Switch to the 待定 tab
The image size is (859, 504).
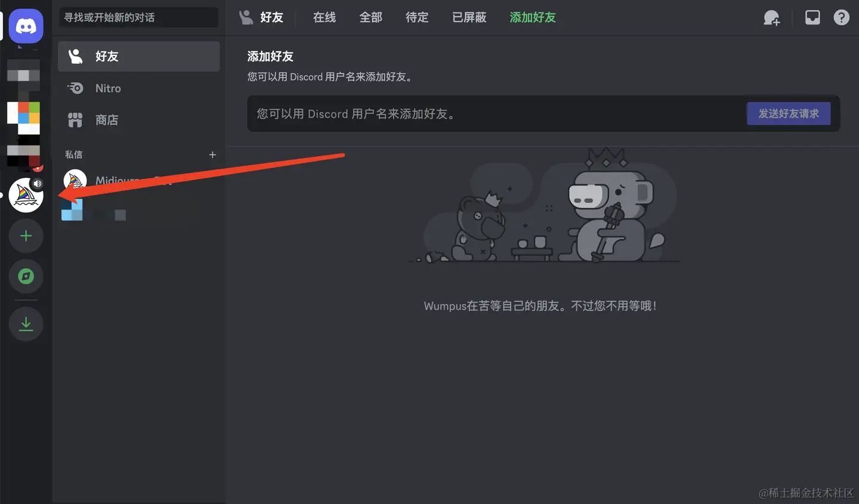point(417,17)
